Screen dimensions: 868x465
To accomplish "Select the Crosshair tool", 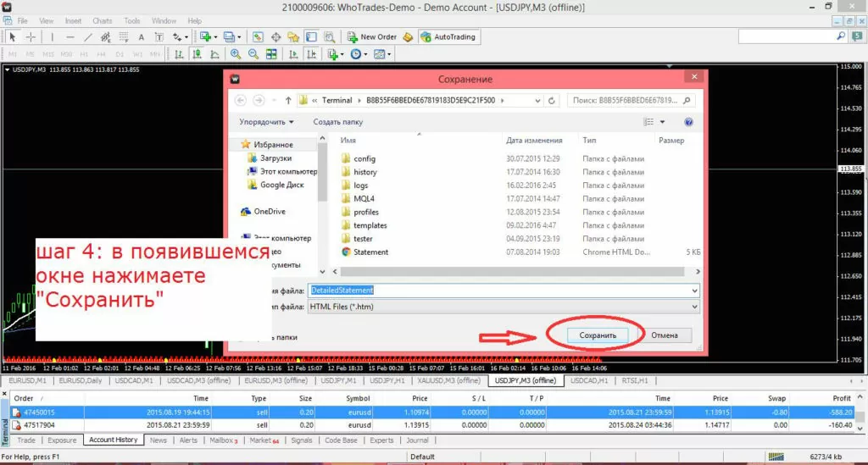I will [x=31, y=37].
